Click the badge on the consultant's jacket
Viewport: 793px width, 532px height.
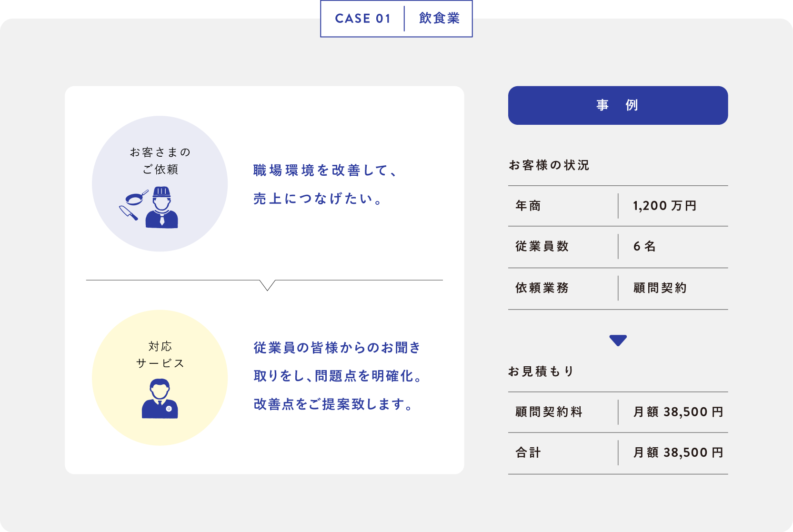[x=169, y=409]
